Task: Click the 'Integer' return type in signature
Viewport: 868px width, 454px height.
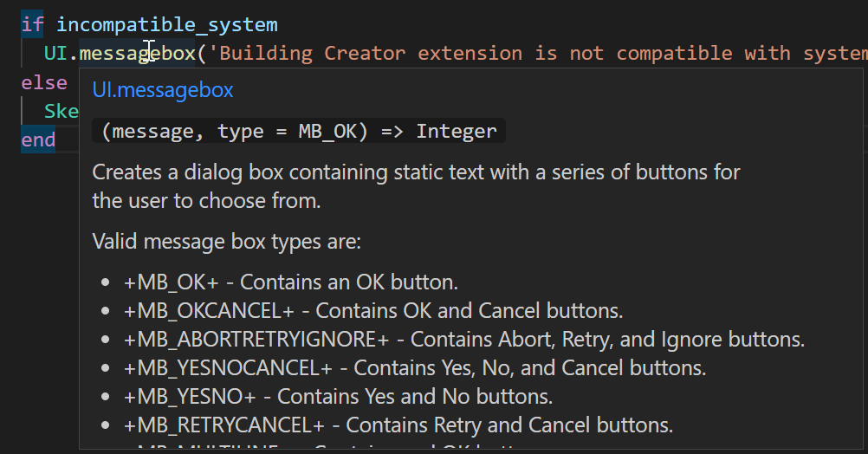Action: [x=457, y=131]
